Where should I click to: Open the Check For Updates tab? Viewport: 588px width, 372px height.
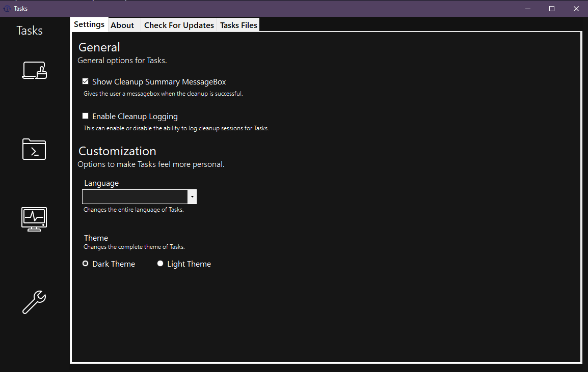[179, 25]
